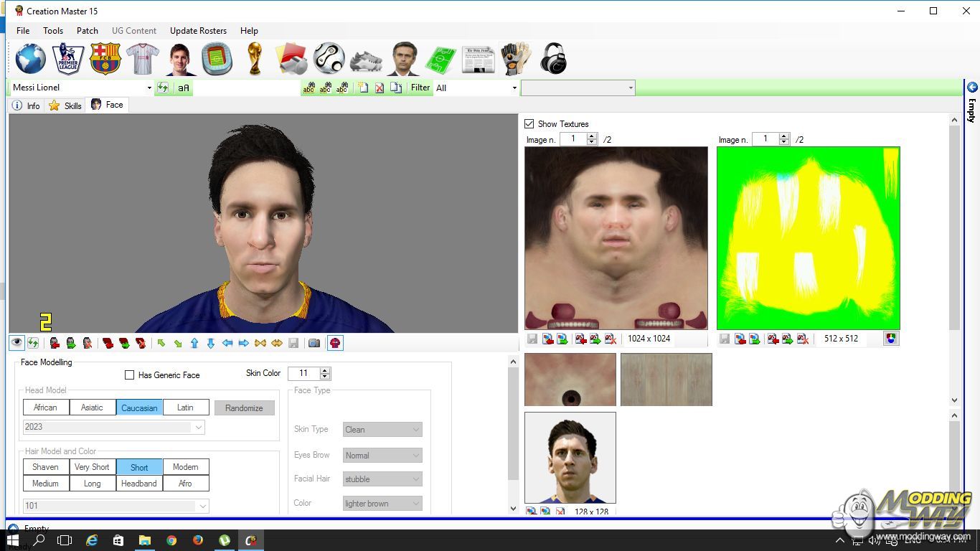This screenshot has width=980, height=551.
Task: Open the stadium editor icon
Action: click(x=217, y=59)
